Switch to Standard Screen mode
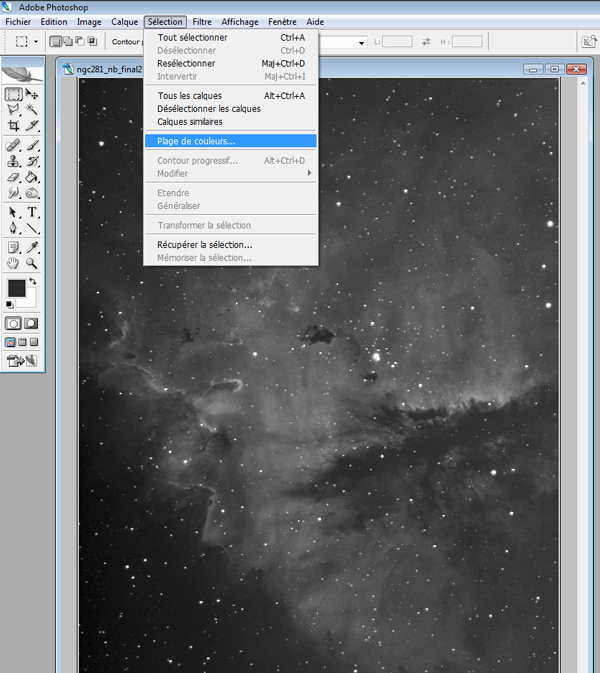This screenshot has width=600, height=673. (x=10, y=342)
